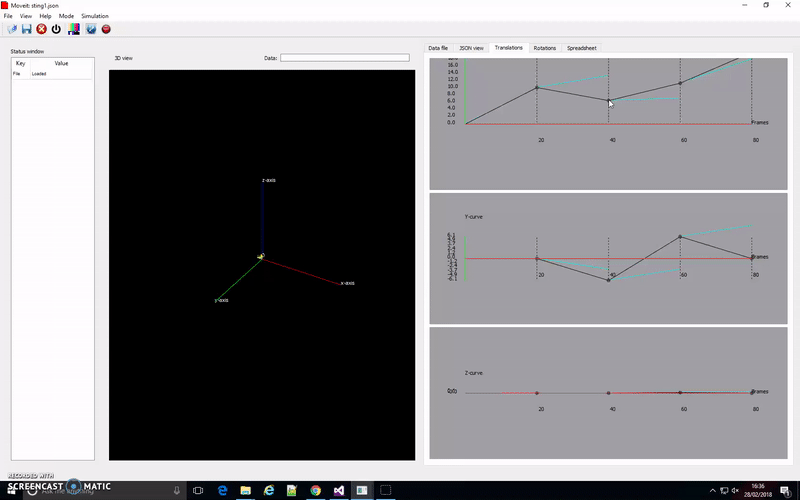800x500 pixels.
Task: Open Visual Studio from the taskbar
Action: [339, 490]
